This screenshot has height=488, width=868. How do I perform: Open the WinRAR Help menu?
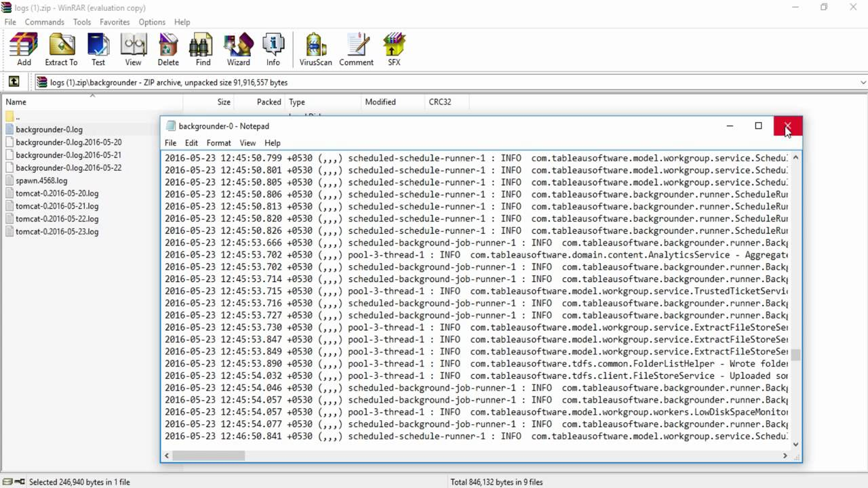coord(182,22)
